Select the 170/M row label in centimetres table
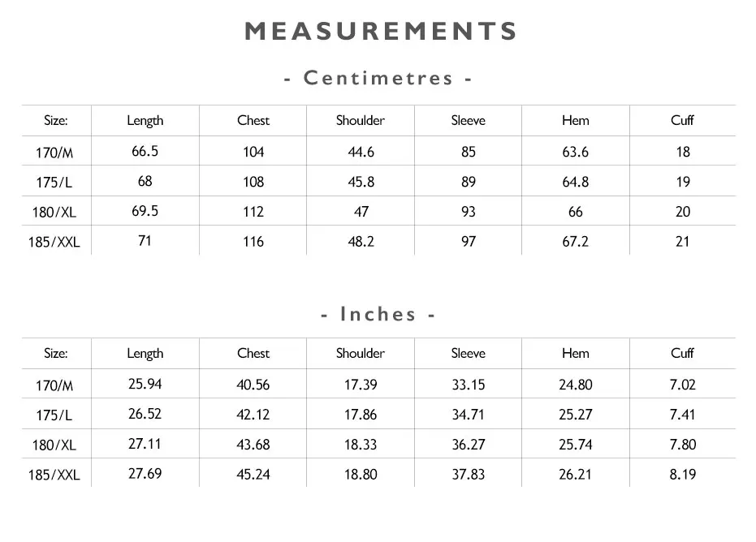The width and height of the screenshot is (756, 542). point(54,153)
